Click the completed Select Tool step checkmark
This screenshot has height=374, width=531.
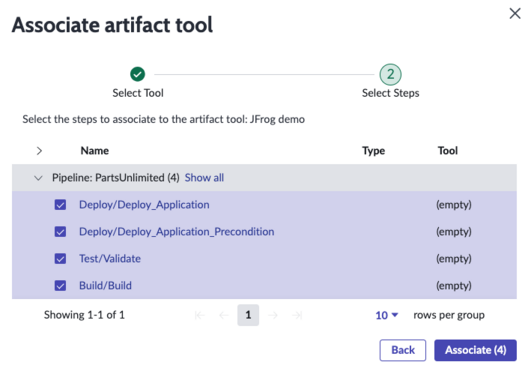[137, 74]
